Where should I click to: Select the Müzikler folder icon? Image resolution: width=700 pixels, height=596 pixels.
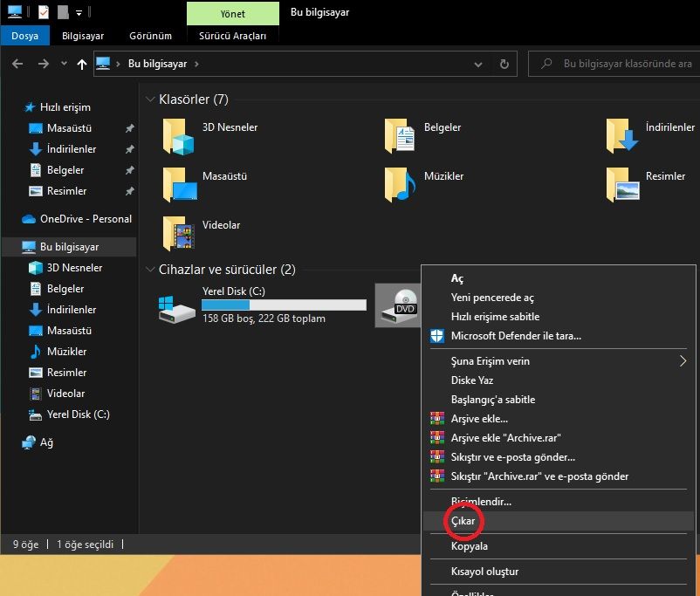(400, 184)
